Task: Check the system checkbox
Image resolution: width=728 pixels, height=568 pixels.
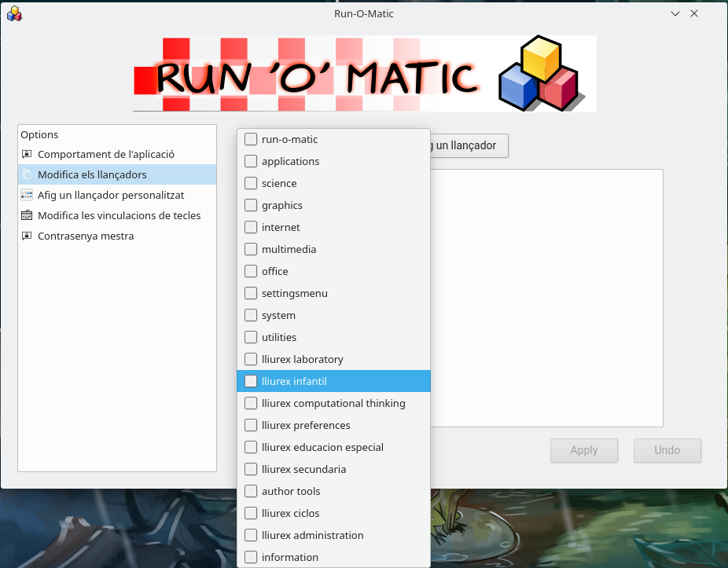Action: click(251, 315)
